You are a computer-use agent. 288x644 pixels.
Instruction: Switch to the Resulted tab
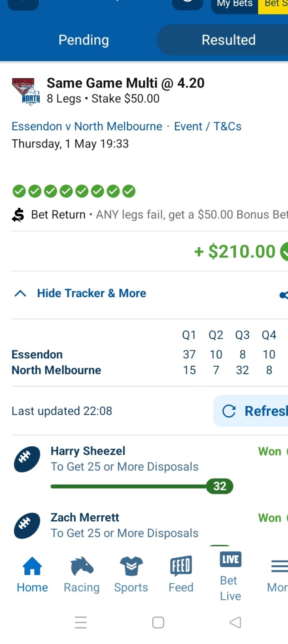228,40
